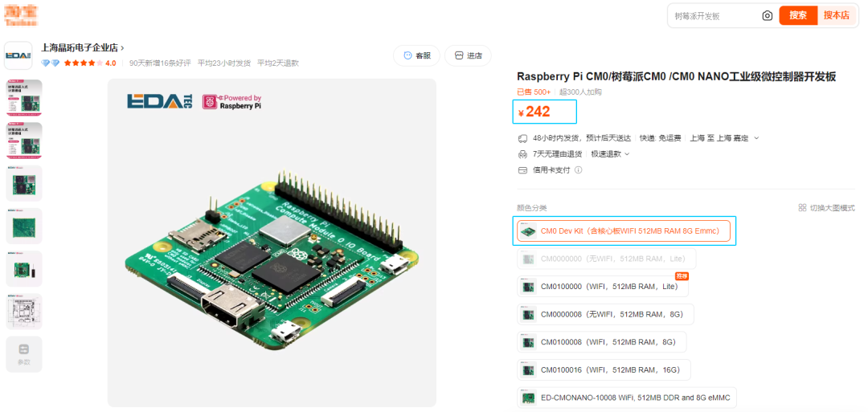Viewport: 868px width, 412px height.
Task: Click the 信用卡支付 text
Action: (x=551, y=170)
